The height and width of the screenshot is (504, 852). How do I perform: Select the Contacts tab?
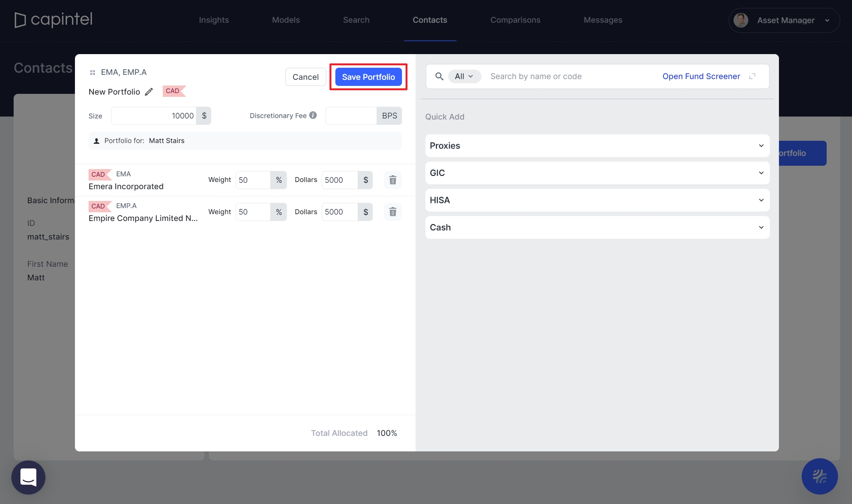(x=430, y=20)
